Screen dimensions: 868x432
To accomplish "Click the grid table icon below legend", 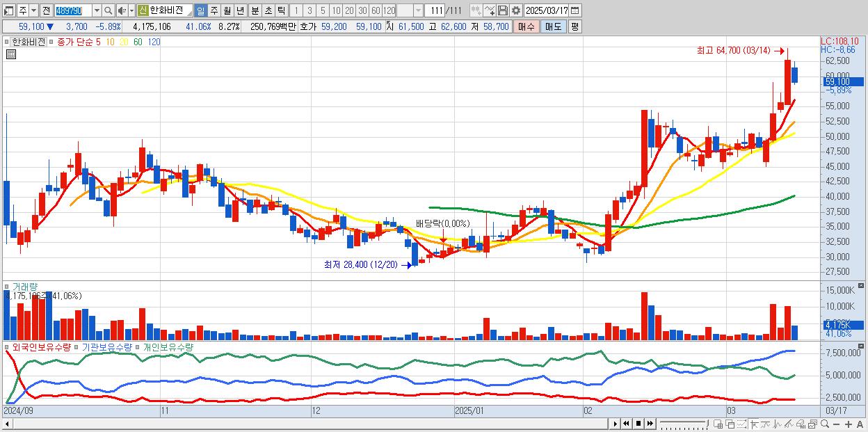I will 10,54.
